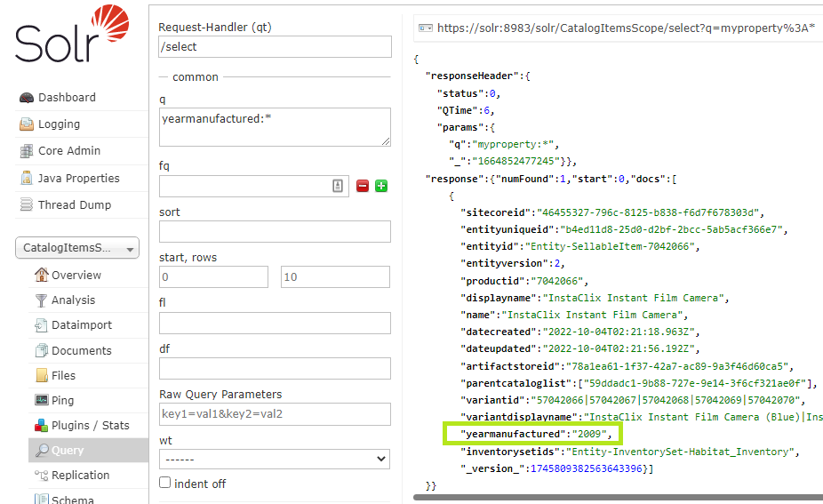Click the Logging icon in sidebar
The width and height of the screenshot is (823, 504).
tap(27, 124)
